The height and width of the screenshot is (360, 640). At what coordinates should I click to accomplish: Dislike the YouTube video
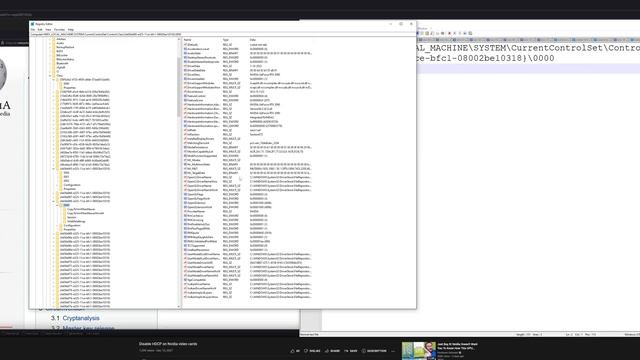point(312,351)
